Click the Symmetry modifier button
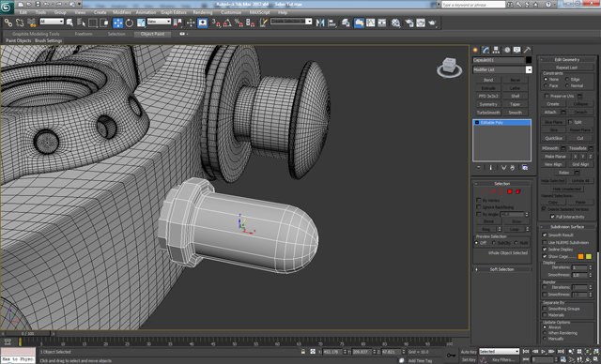This screenshot has height=364, width=601. [488, 104]
